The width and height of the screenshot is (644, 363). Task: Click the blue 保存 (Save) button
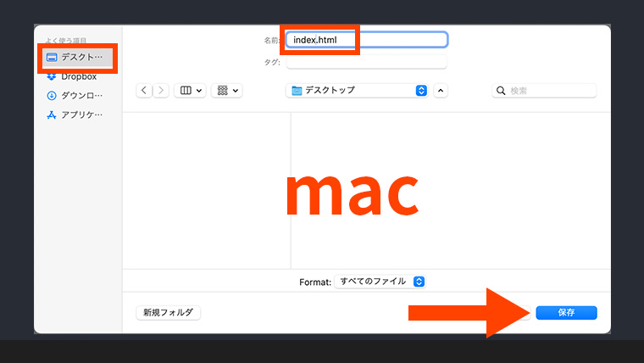566,313
